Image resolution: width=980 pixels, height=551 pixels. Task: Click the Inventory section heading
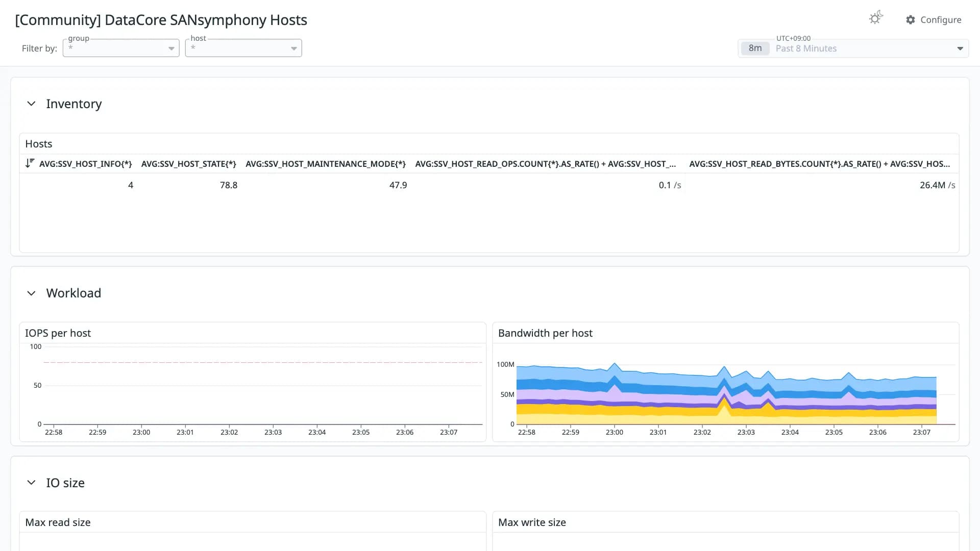74,104
